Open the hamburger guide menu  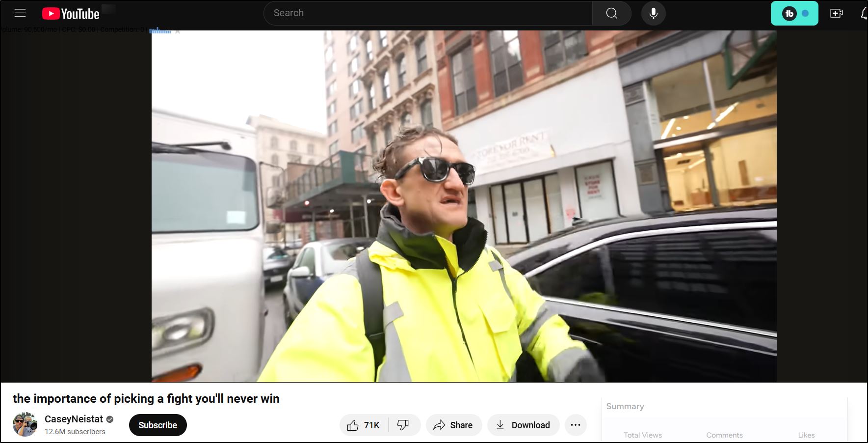pyautogui.click(x=20, y=13)
